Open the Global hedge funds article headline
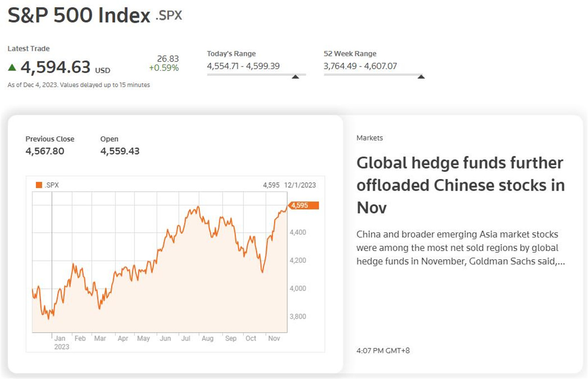 coord(461,185)
